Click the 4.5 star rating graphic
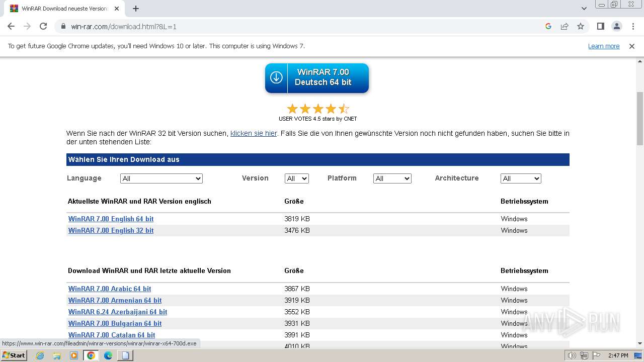 coord(318,109)
